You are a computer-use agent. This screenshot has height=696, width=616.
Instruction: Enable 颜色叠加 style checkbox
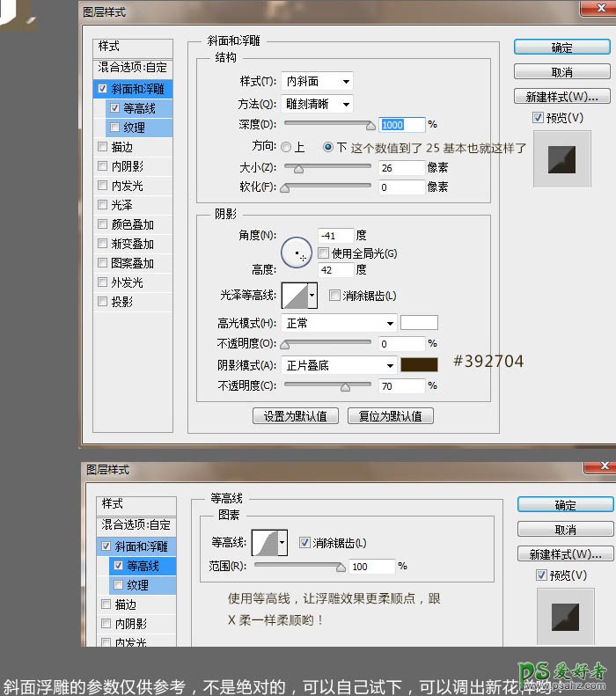click(x=102, y=224)
